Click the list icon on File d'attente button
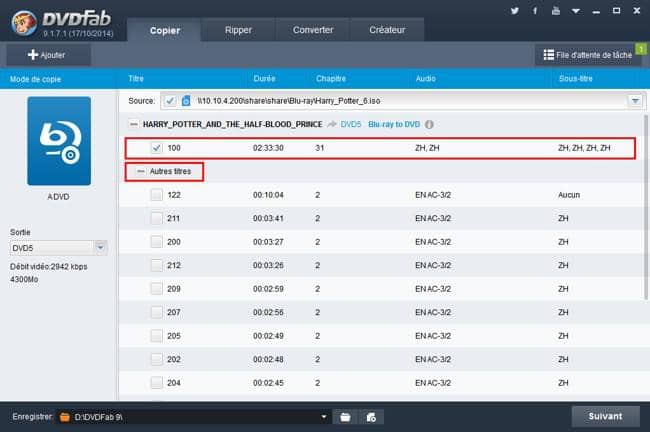The image size is (650, 432). point(548,55)
